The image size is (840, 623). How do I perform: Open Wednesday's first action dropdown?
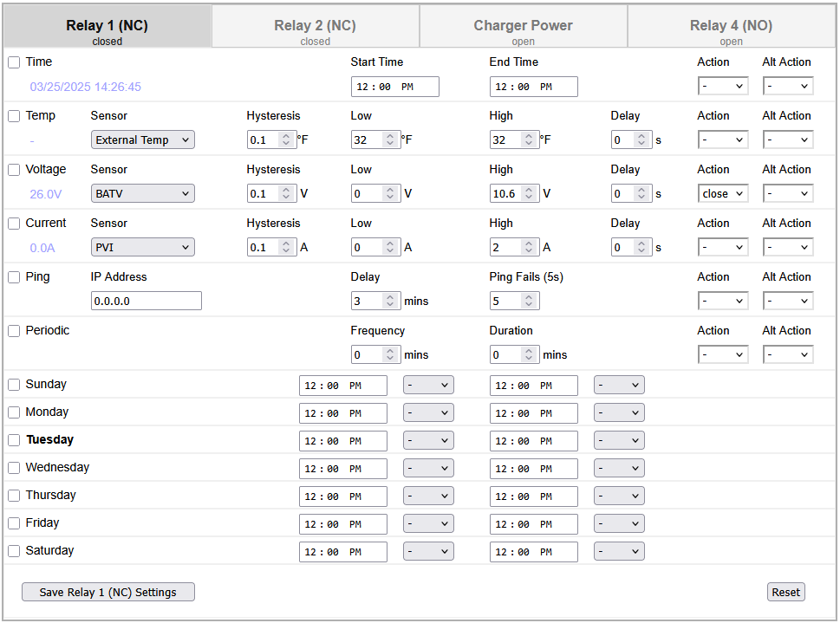coord(428,468)
